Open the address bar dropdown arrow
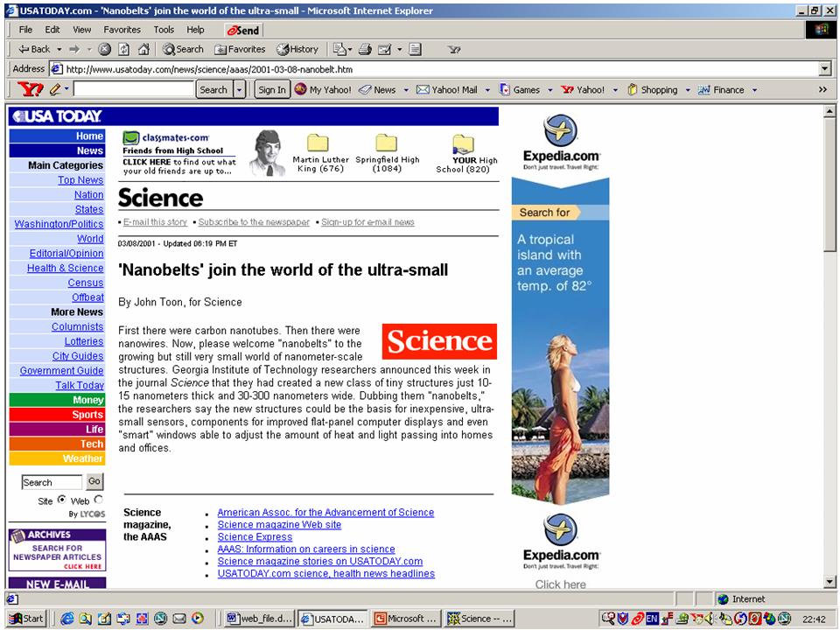Screen dimensions: 840x630 (825, 68)
